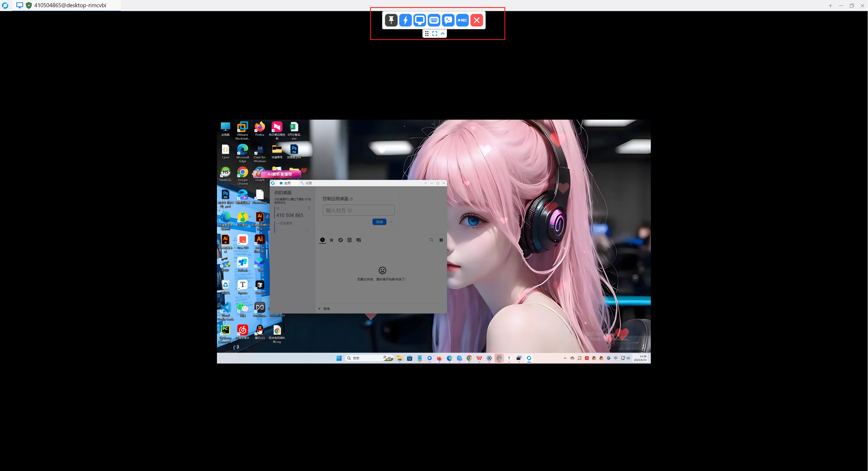Open the three-dot menu beside ID
The image size is (868, 471).
(x=309, y=208)
